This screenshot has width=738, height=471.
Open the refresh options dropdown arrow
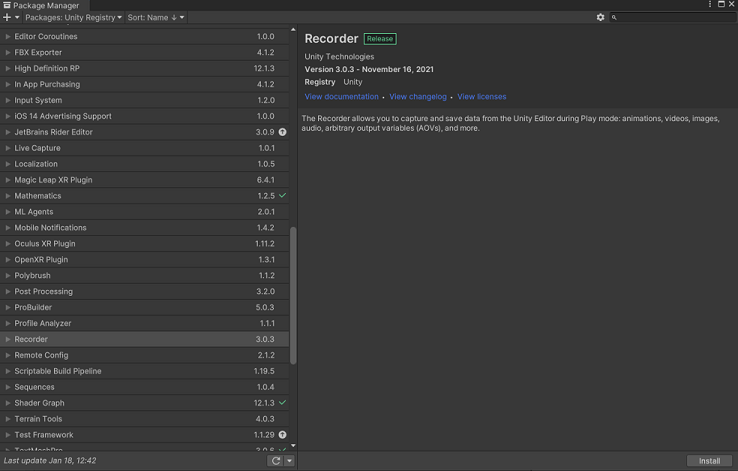coord(289,461)
